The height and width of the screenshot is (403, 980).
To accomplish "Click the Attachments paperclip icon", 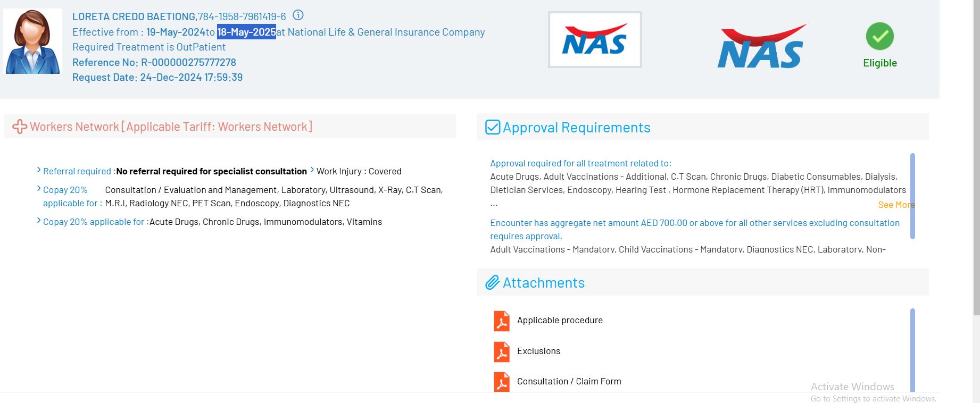I will (x=493, y=282).
